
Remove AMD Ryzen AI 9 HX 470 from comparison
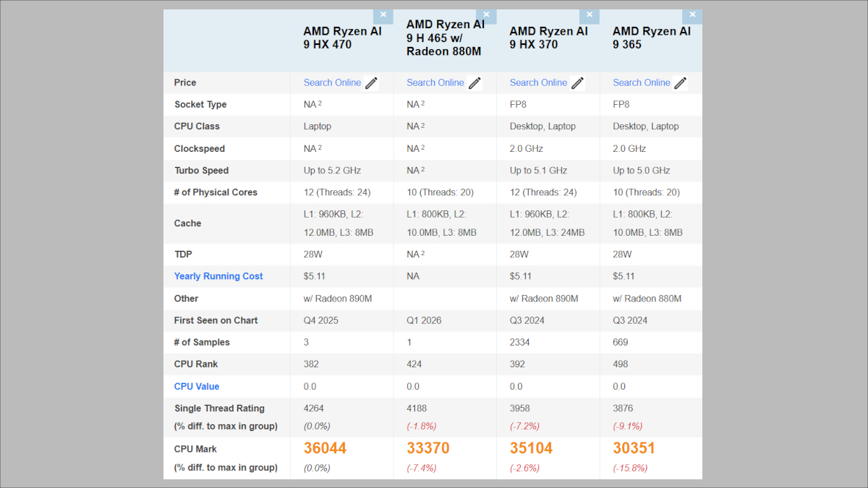coord(383,15)
